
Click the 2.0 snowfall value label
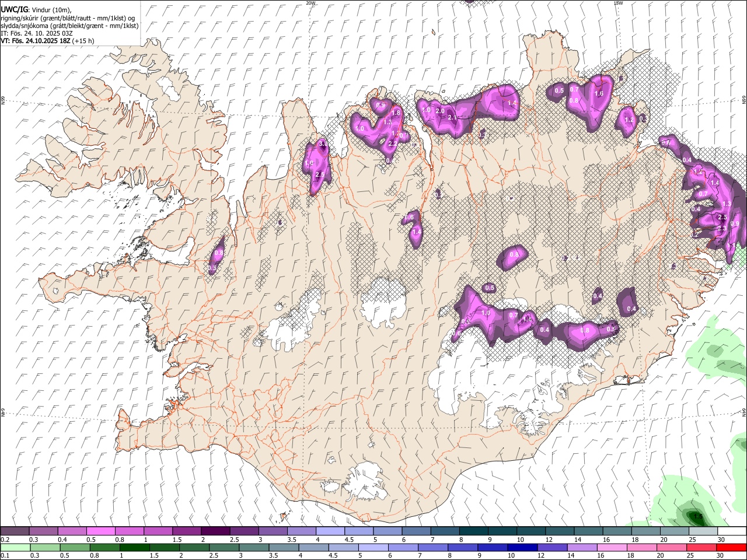(x=441, y=111)
